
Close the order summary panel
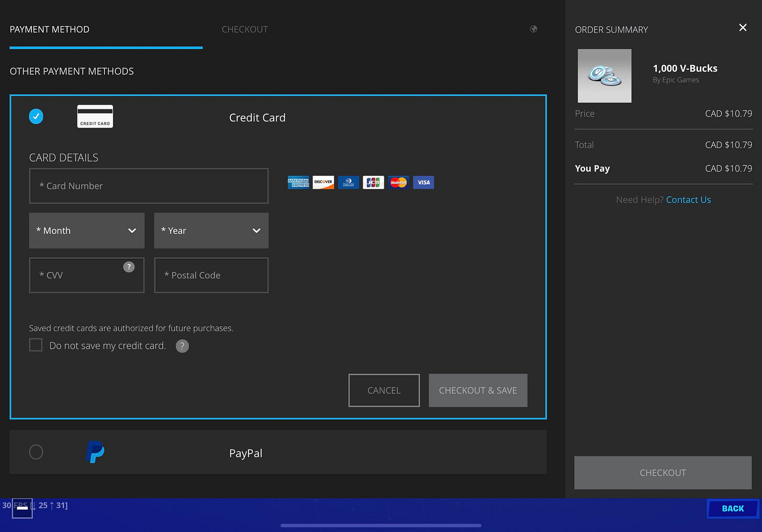743,28
